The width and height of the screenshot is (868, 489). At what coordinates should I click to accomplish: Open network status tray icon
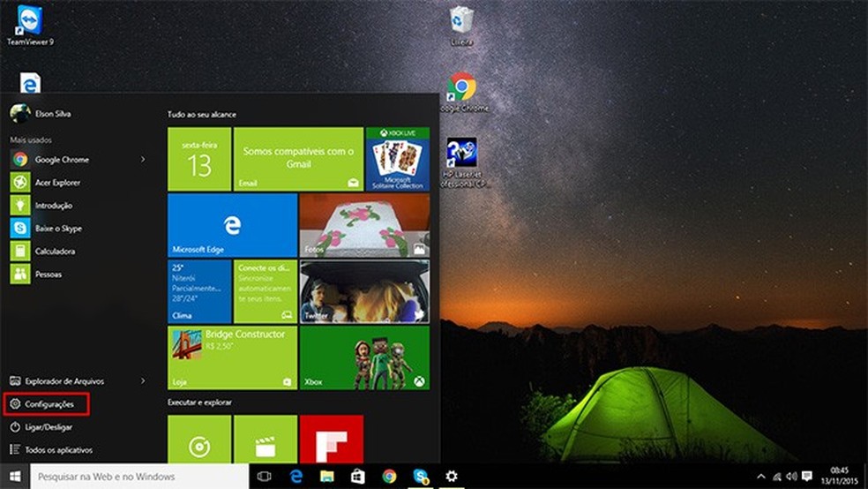pos(777,477)
